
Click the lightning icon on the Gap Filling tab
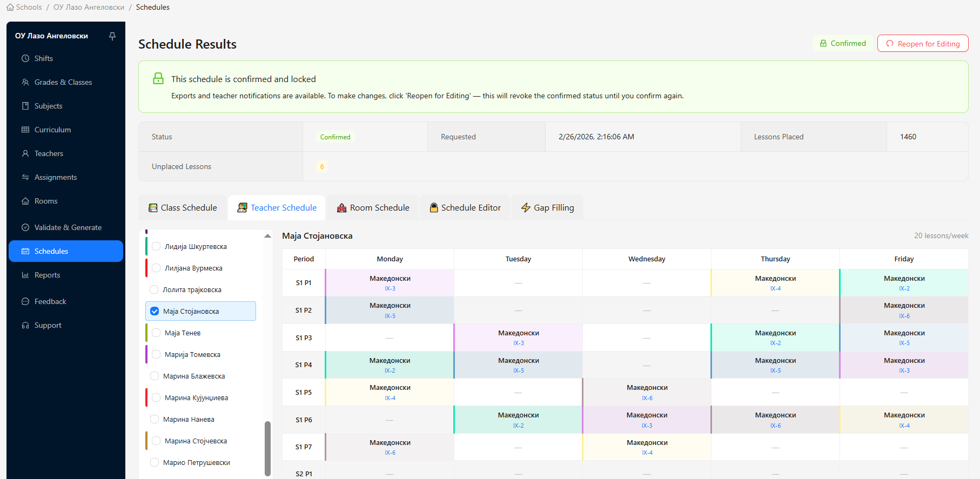526,208
